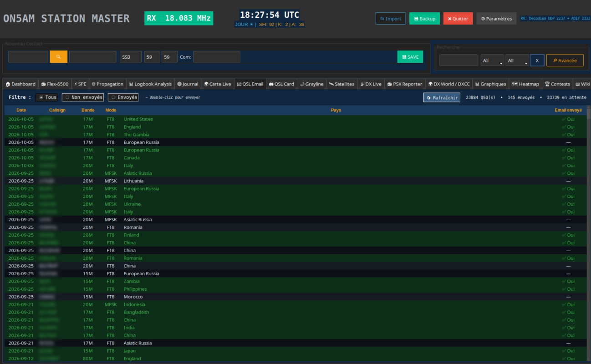Select the Envoyés filter radio button
591x364 pixels.
[x=123, y=97]
